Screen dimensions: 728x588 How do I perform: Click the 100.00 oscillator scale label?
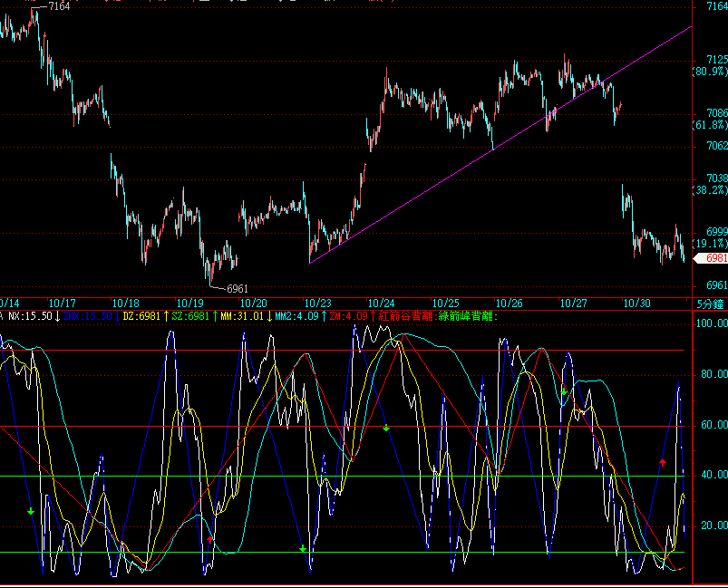pos(710,323)
